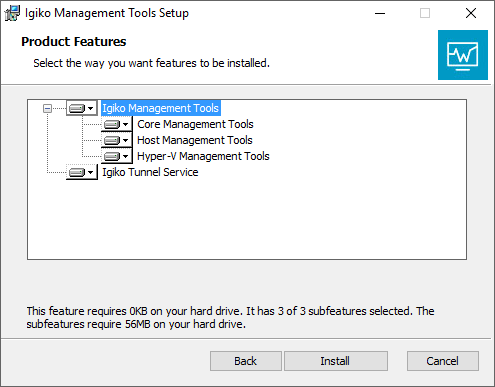Click drive icon beside Hyper-V Management Tools
Image resolution: width=495 pixels, height=387 pixels.
click(112, 156)
